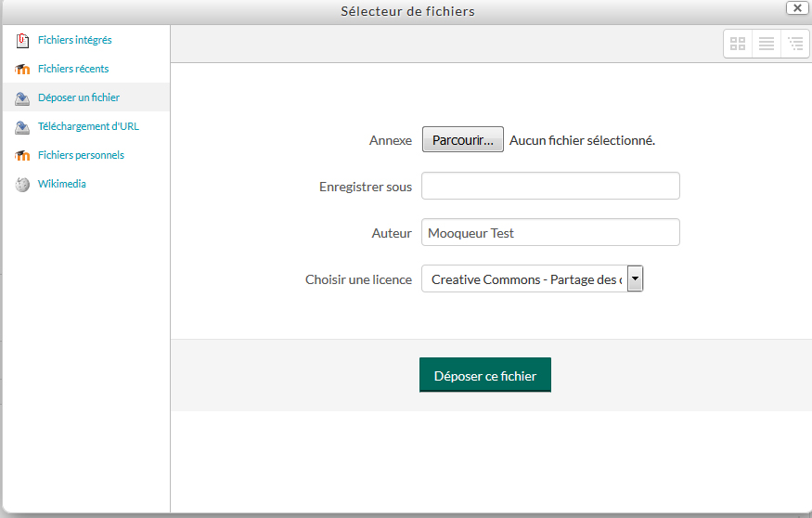Click the Téléchargement d'URL icon
Image resolution: width=812 pixels, height=518 pixels.
pyautogui.click(x=22, y=126)
